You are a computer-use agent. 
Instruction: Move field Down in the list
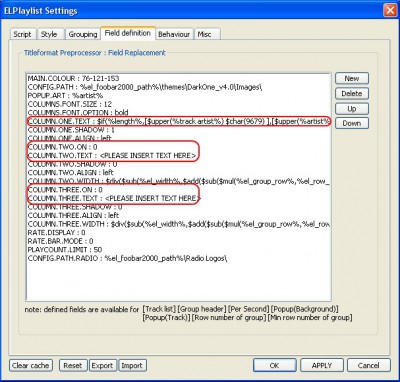[x=352, y=123]
